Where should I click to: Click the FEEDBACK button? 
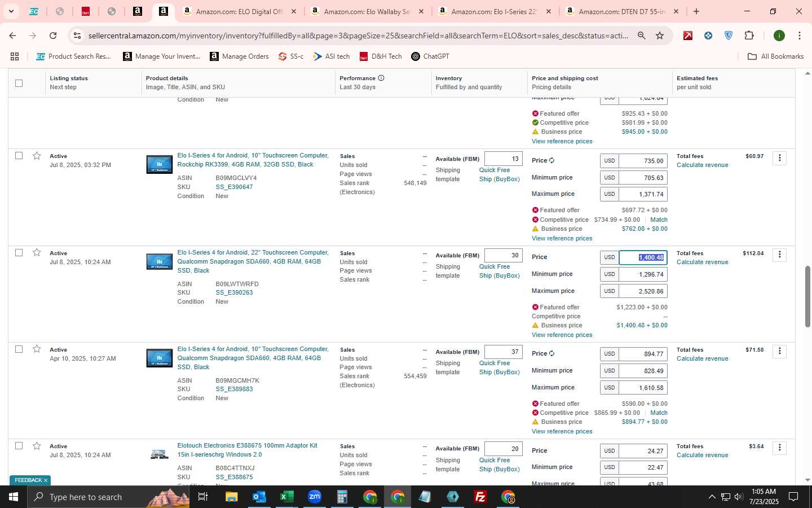pos(30,480)
